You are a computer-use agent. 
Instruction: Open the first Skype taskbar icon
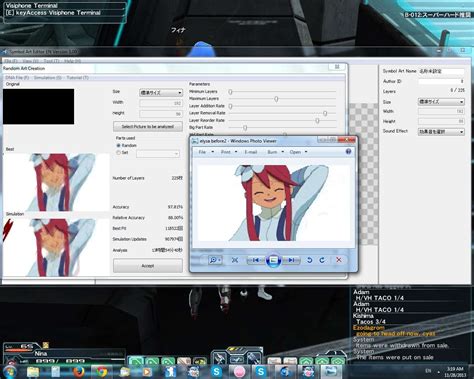pos(216,372)
